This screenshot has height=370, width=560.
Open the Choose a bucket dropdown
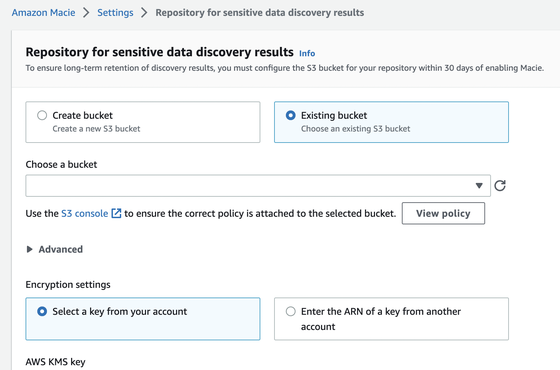pos(258,186)
